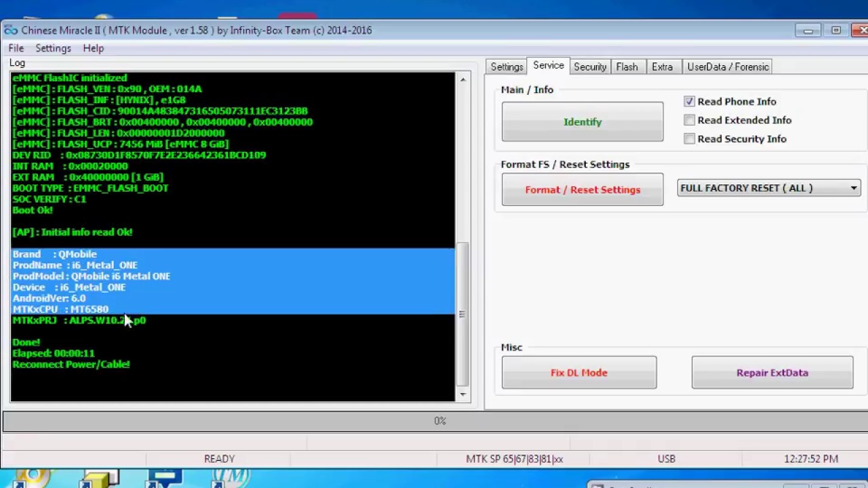Click the 'Format FS / Reset Settings' group label
Image resolution: width=868 pixels, height=488 pixels.
[x=565, y=164]
